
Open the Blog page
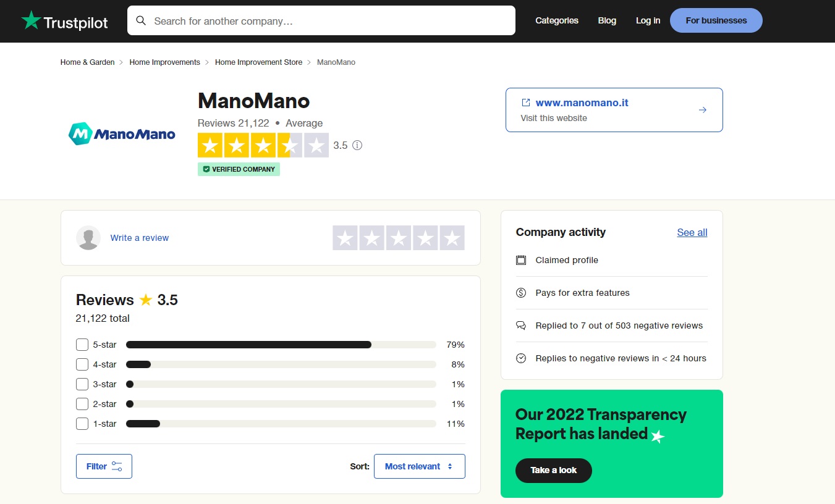point(607,20)
